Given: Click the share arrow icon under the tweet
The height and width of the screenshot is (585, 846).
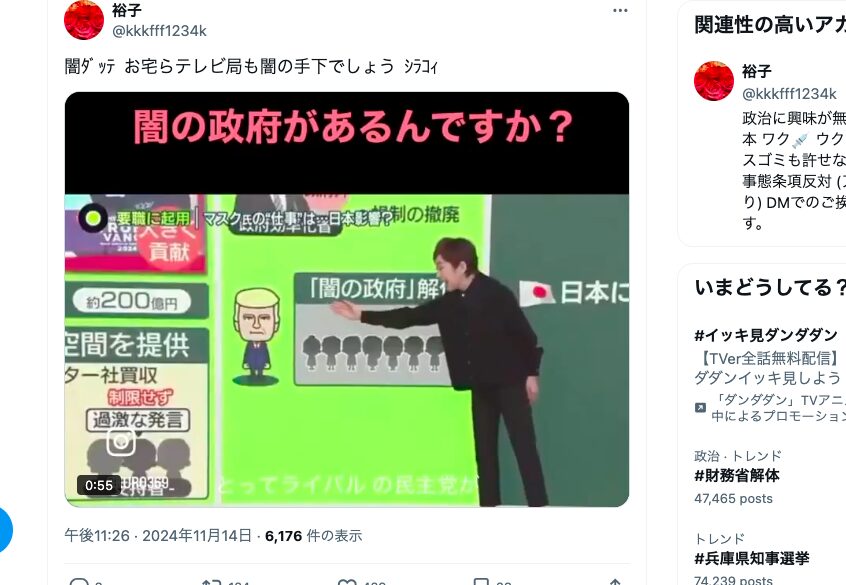Looking at the screenshot, I should [615, 582].
